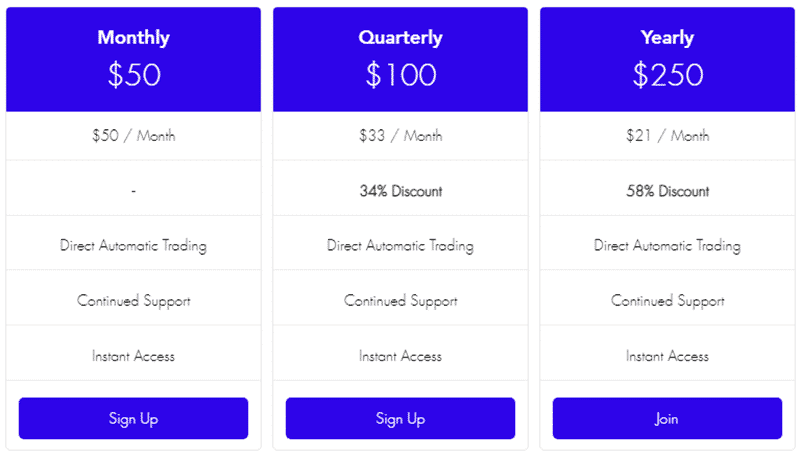The height and width of the screenshot is (457, 800).
Task: Click Instant Access under Quarterly
Action: (401, 356)
